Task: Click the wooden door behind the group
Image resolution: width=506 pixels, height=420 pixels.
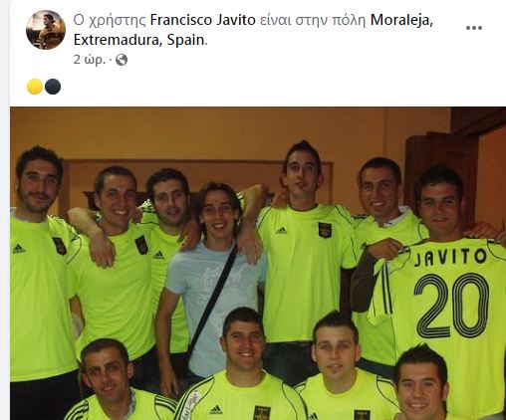Action: [x=441, y=172]
